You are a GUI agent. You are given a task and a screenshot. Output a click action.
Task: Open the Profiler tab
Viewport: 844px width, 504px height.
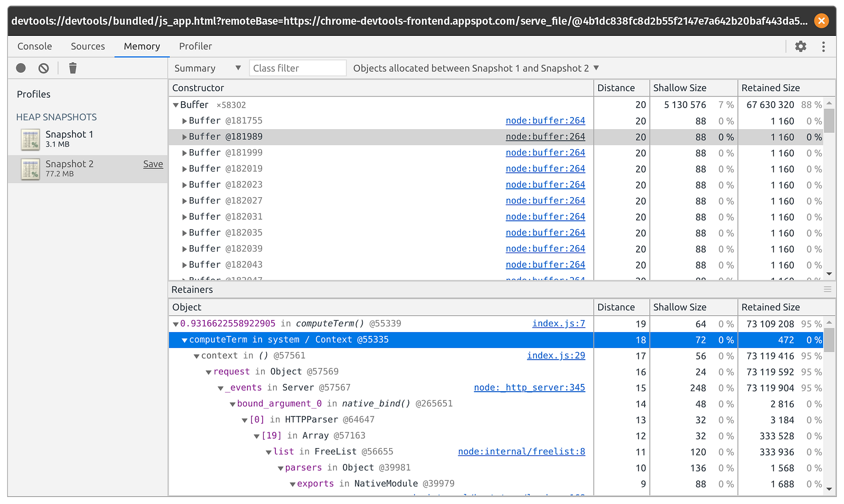click(196, 46)
